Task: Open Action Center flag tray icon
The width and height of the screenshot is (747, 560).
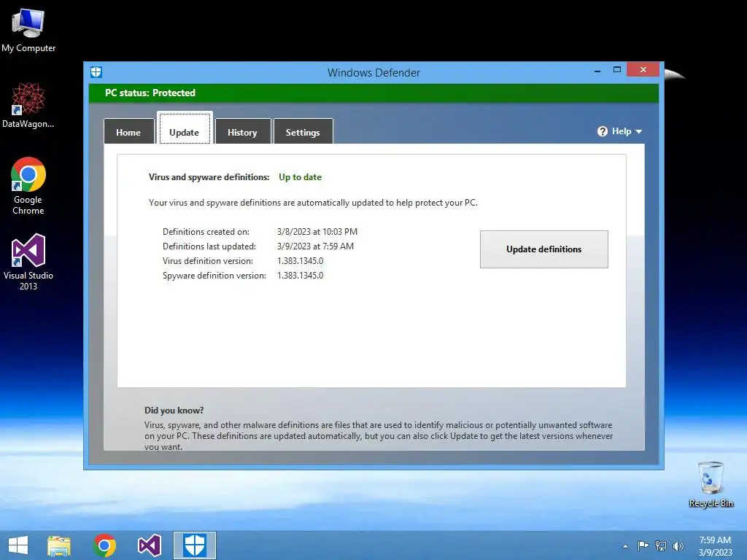Action: [643, 545]
